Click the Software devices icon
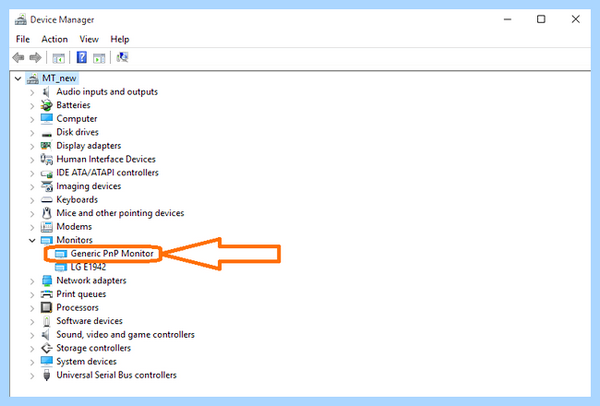The width and height of the screenshot is (600, 406). click(x=47, y=321)
